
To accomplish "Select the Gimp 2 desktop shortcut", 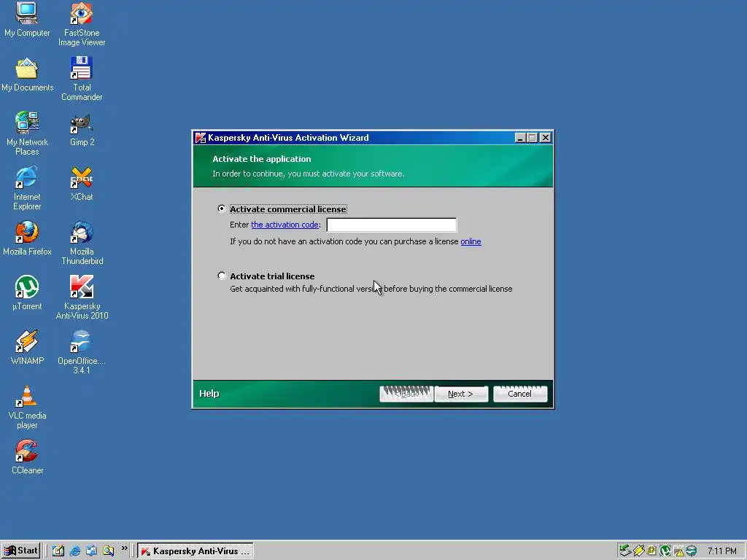I will pos(82,128).
